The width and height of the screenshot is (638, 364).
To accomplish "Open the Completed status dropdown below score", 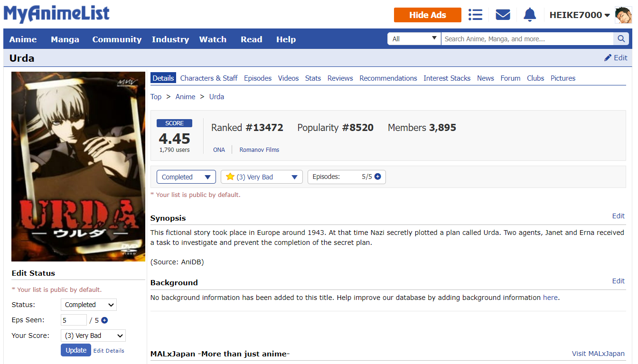I will point(186,177).
